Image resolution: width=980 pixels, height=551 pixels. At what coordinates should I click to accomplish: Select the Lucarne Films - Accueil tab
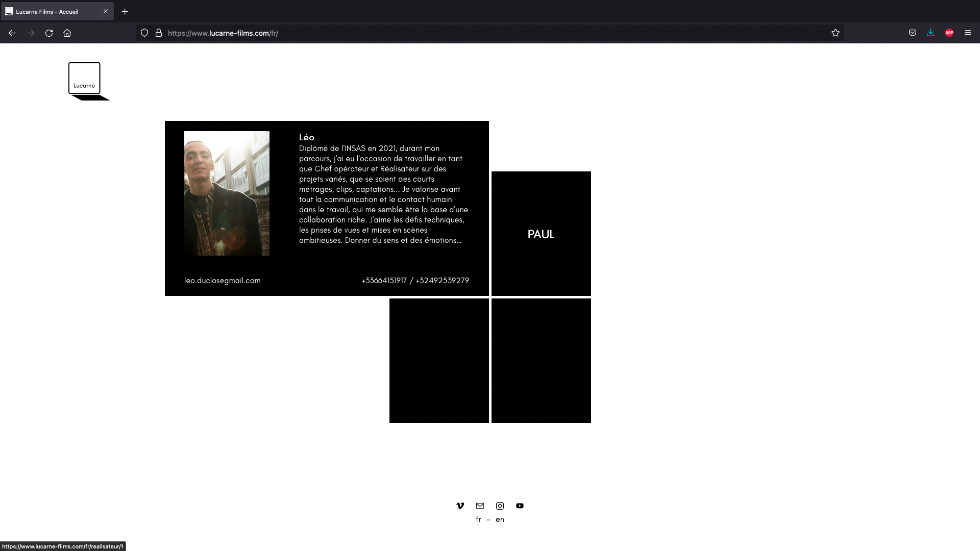click(x=57, y=11)
